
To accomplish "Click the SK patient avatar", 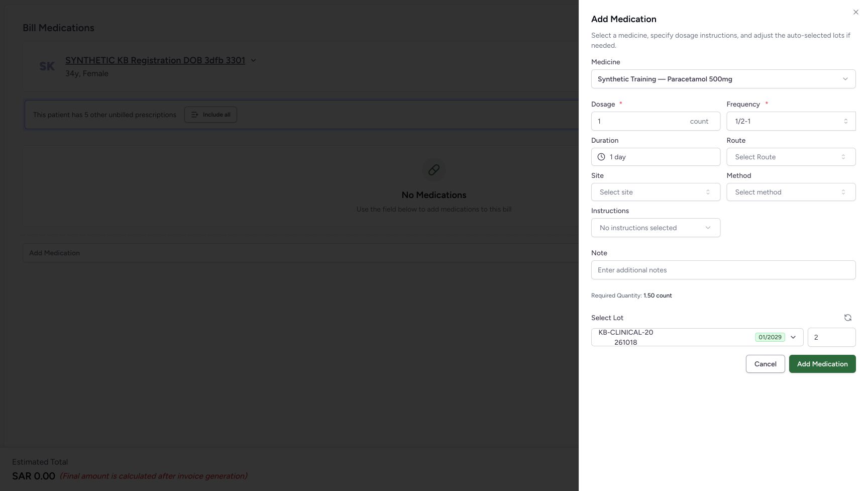I will point(47,66).
